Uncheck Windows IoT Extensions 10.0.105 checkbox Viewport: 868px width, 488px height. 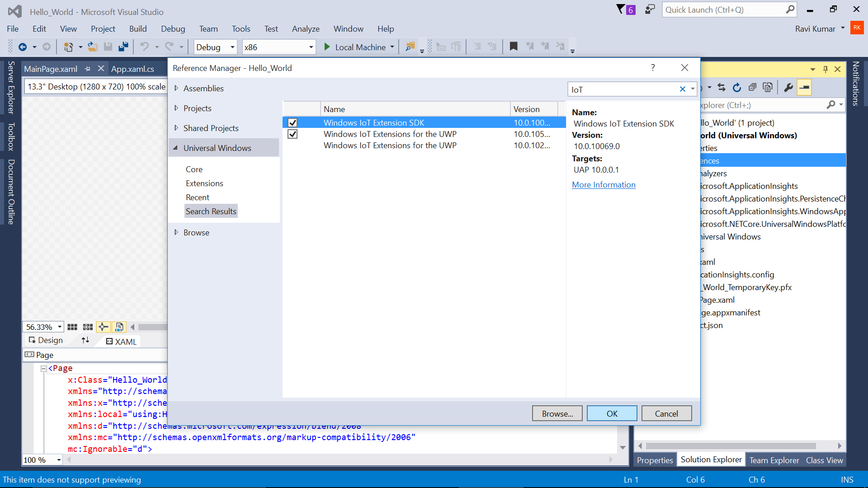pos(292,134)
